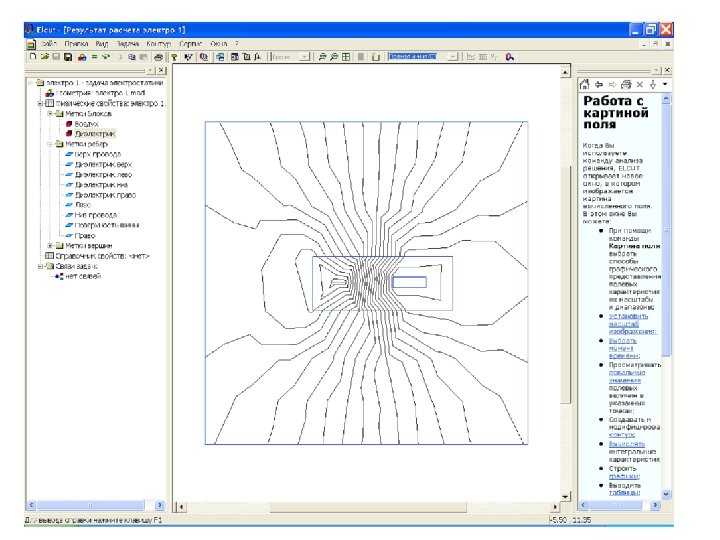
Task: Collapse the Связи задач tree node
Action: pyautogui.click(x=40, y=266)
